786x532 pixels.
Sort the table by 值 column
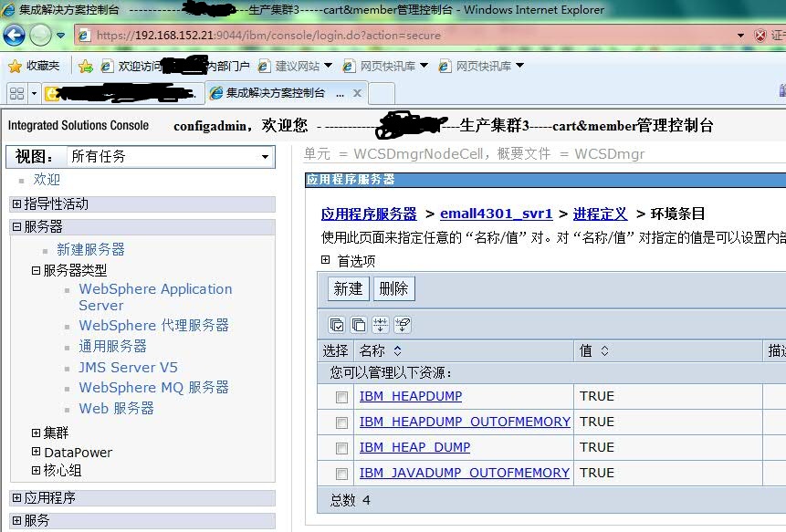click(604, 350)
